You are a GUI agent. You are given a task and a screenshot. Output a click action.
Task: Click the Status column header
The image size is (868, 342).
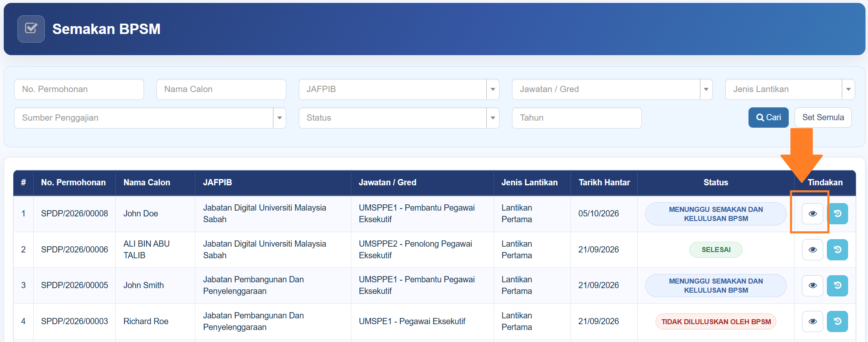click(716, 182)
